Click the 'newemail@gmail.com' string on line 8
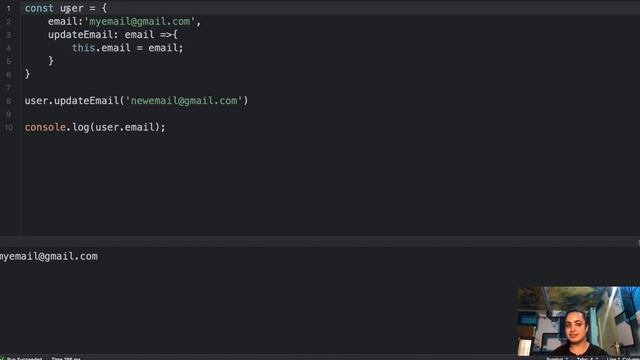The width and height of the screenshot is (640, 360). pos(184,100)
